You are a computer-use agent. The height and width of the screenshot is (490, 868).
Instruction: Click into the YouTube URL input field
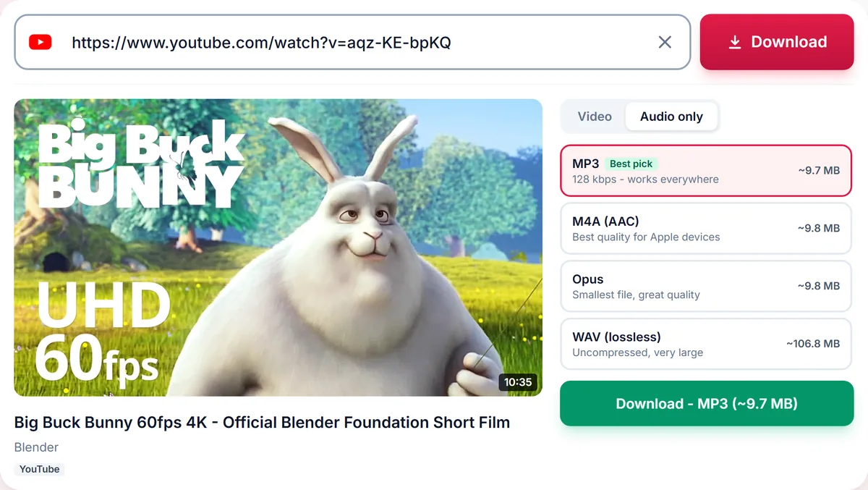(x=352, y=43)
